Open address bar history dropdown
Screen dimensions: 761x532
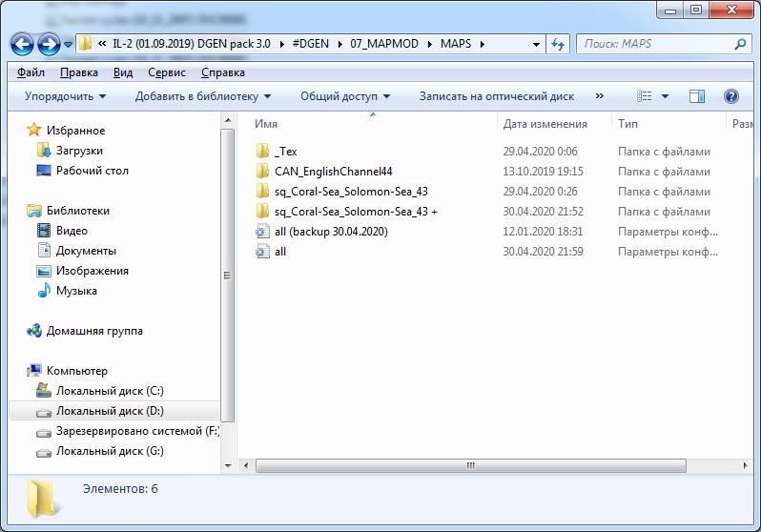(536, 44)
